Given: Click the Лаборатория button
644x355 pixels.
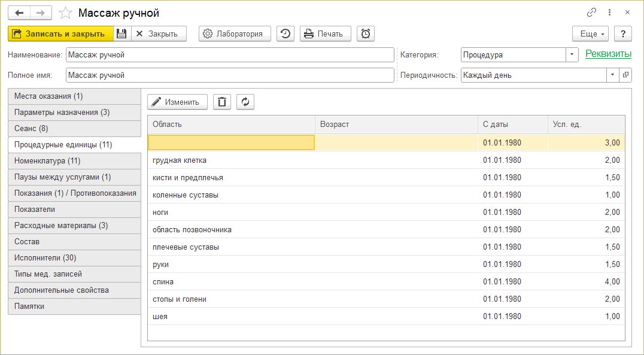Looking at the screenshot, I should (235, 34).
